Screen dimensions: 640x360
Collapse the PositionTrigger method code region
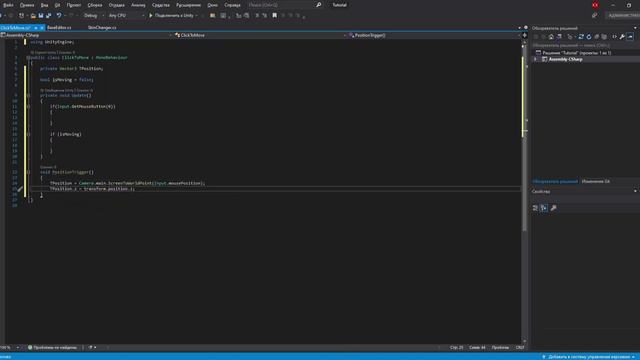click(x=28, y=172)
